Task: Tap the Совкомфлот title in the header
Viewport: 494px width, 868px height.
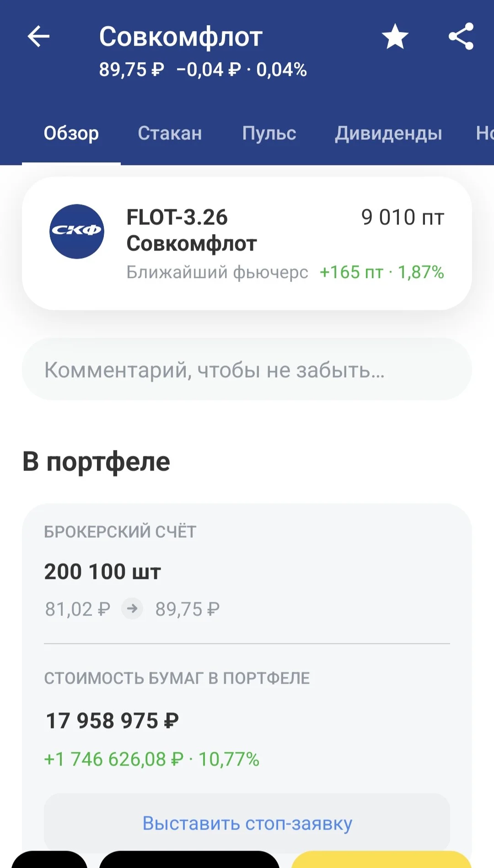Action: point(181,37)
